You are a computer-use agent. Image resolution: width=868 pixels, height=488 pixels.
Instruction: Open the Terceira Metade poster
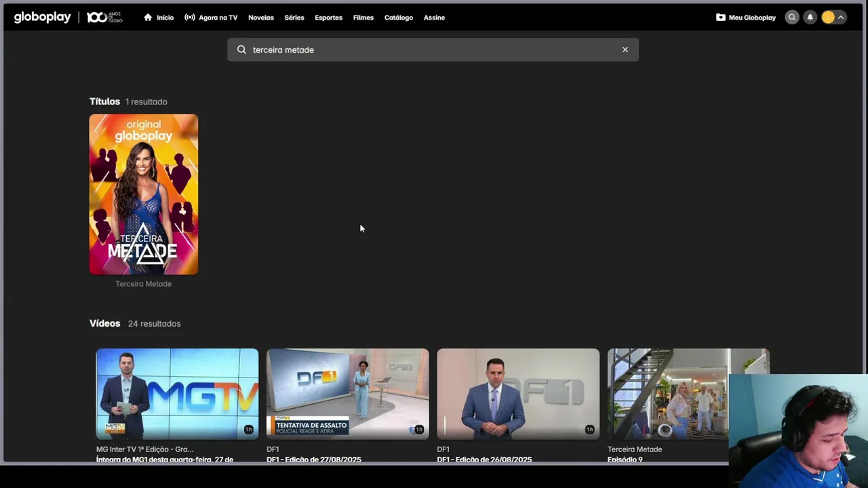[x=144, y=194]
